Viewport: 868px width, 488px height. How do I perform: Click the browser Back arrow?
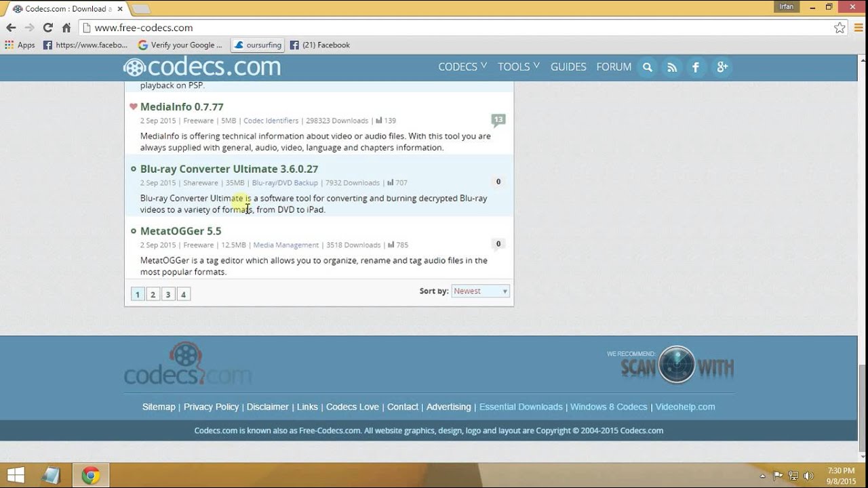(11, 28)
